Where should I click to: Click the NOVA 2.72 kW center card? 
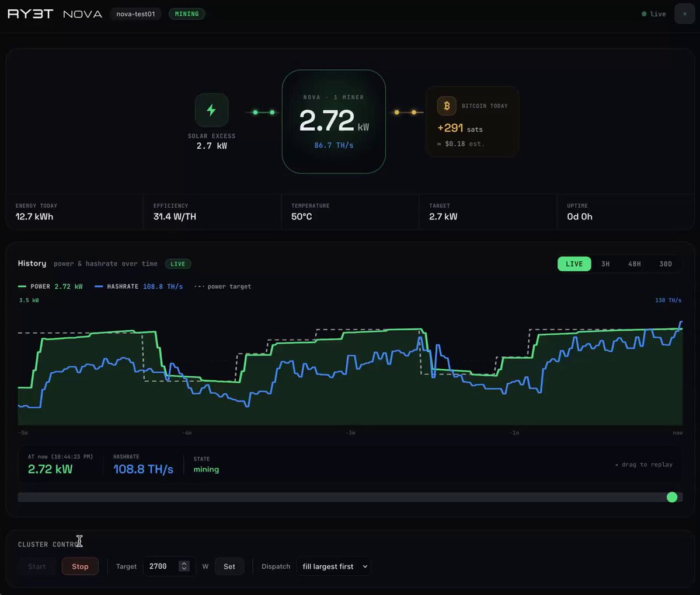click(334, 121)
